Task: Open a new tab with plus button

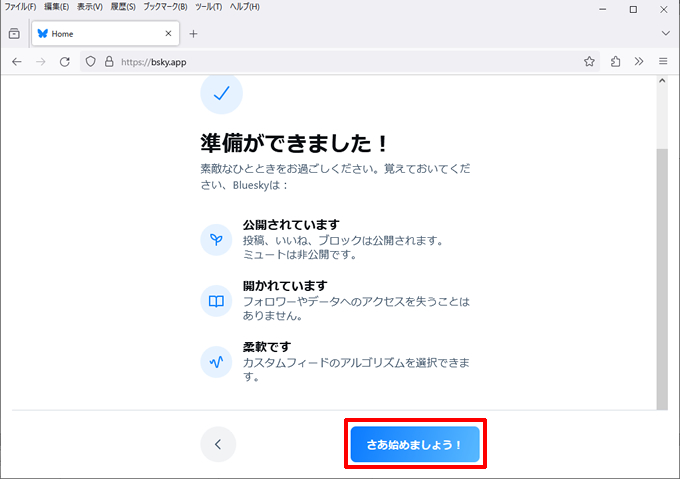Action: (193, 33)
